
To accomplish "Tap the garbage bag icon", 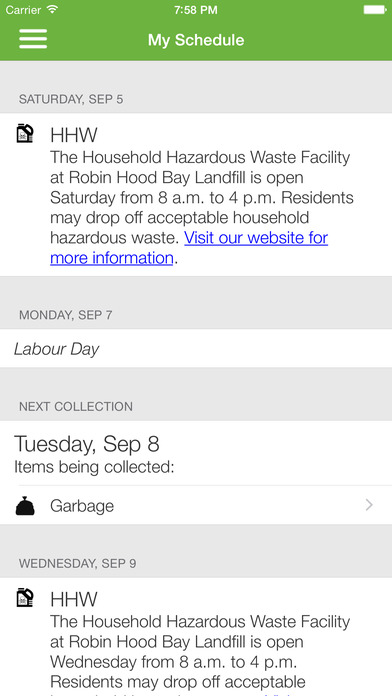I will (x=25, y=506).
